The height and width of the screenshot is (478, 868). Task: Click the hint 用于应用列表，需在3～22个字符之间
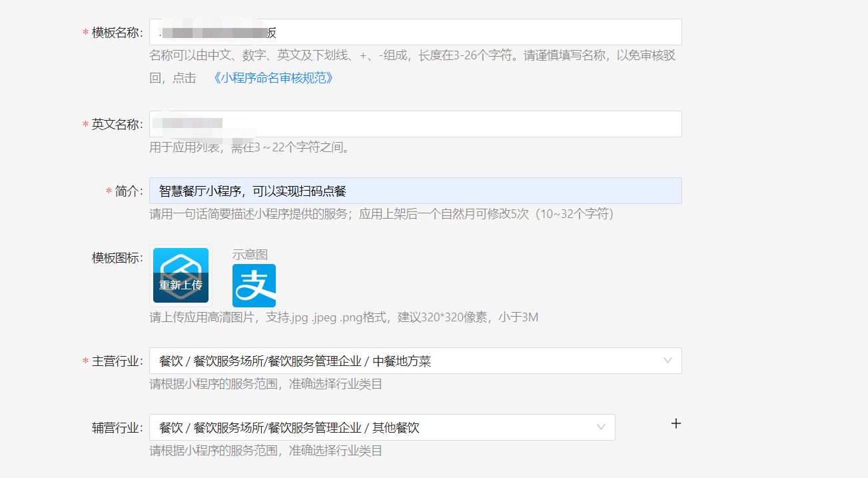250,147
